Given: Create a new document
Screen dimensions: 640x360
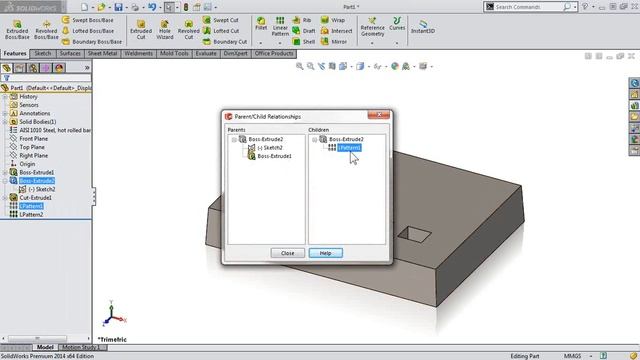Looking at the screenshot, I should (84, 7).
